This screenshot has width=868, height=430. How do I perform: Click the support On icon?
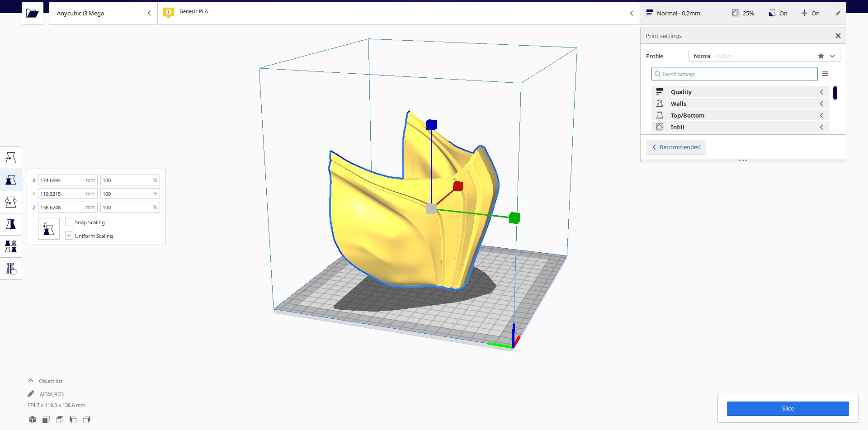[772, 13]
